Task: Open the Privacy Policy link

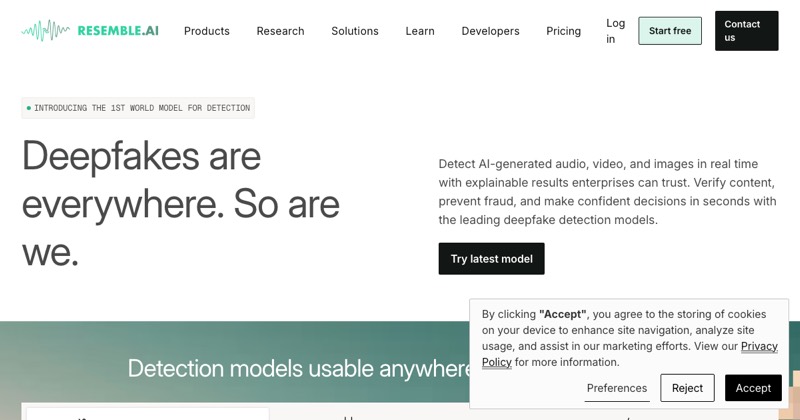Action: point(759,346)
